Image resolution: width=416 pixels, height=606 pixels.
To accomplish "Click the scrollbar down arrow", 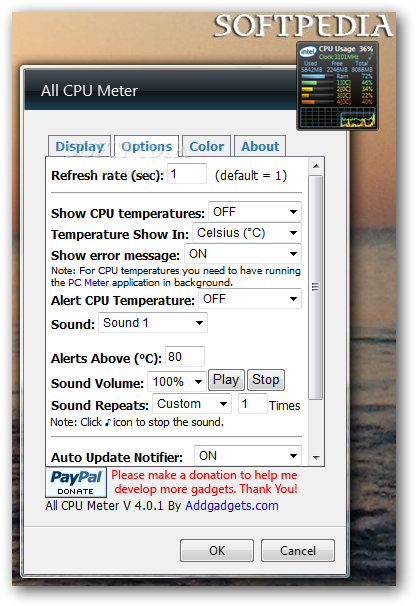I will (316, 458).
